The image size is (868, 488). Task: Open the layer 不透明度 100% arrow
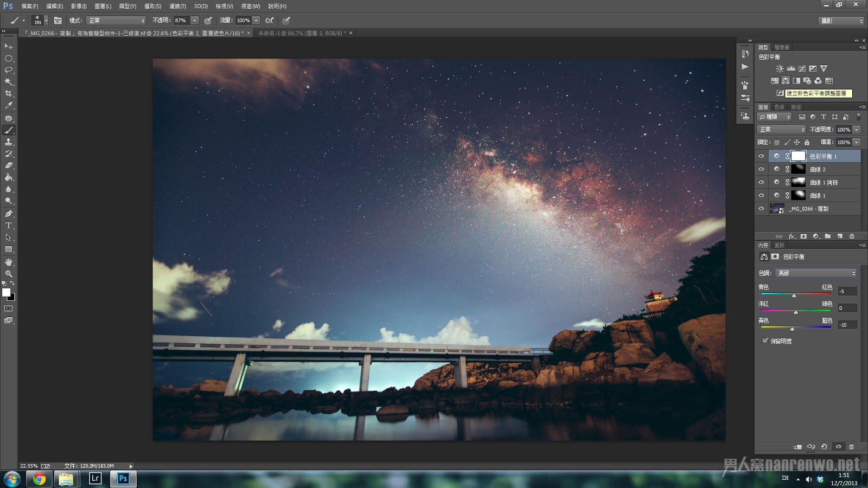point(857,130)
